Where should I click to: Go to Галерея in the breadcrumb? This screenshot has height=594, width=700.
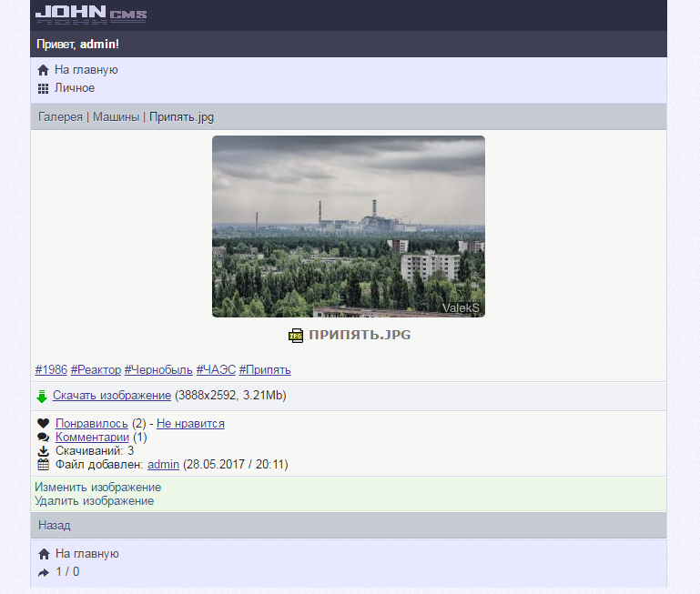point(60,117)
